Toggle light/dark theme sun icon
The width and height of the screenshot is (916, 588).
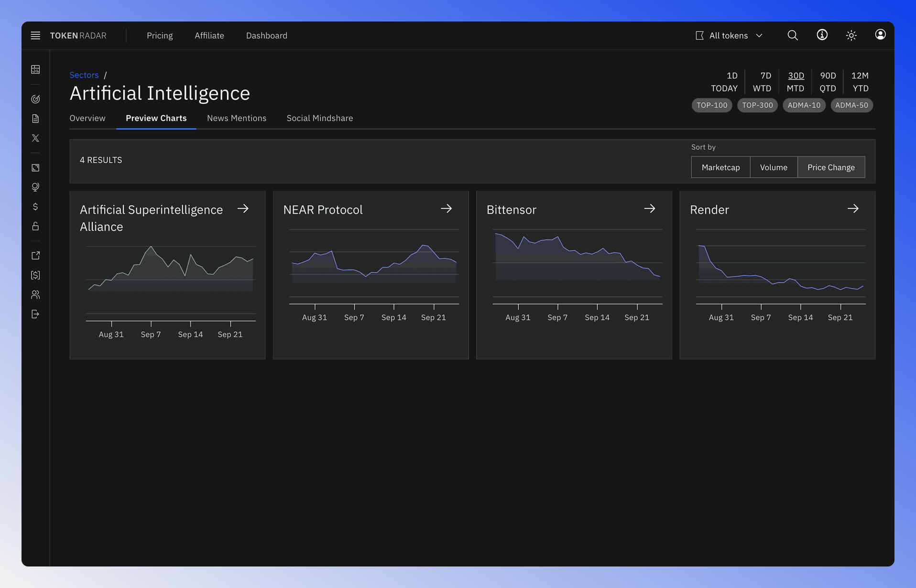pyautogui.click(x=851, y=35)
